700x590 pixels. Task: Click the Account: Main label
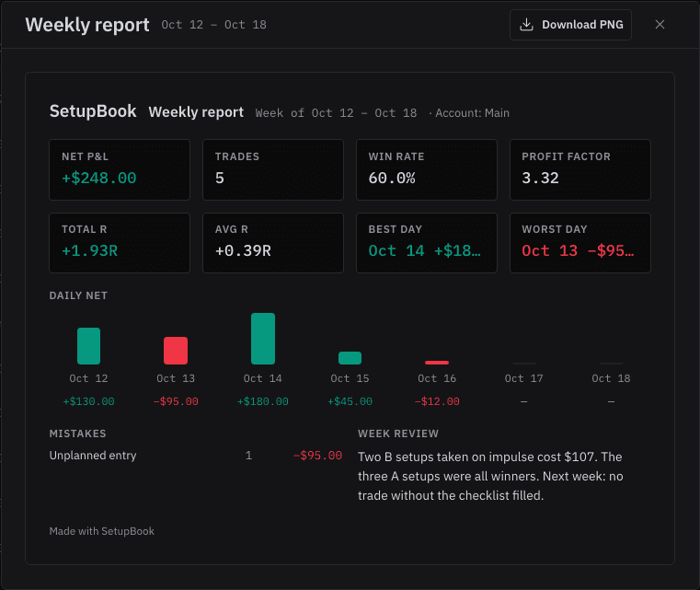point(472,113)
